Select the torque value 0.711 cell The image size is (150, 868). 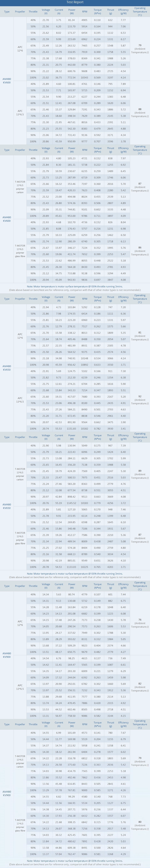(97, 216)
